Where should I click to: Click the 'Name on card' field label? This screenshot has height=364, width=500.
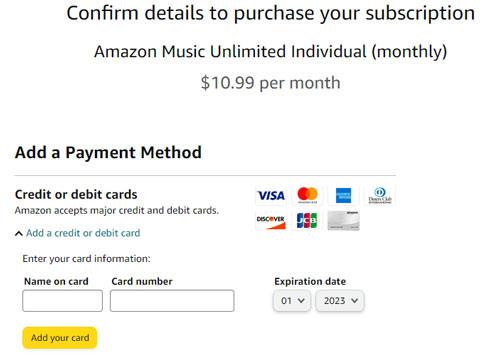click(56, 281)
